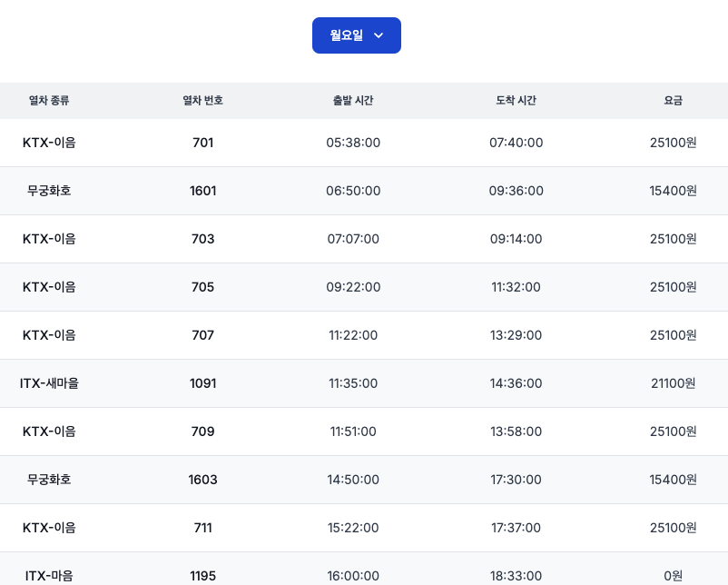Click arrival time 09:36:00

[516, 191]
